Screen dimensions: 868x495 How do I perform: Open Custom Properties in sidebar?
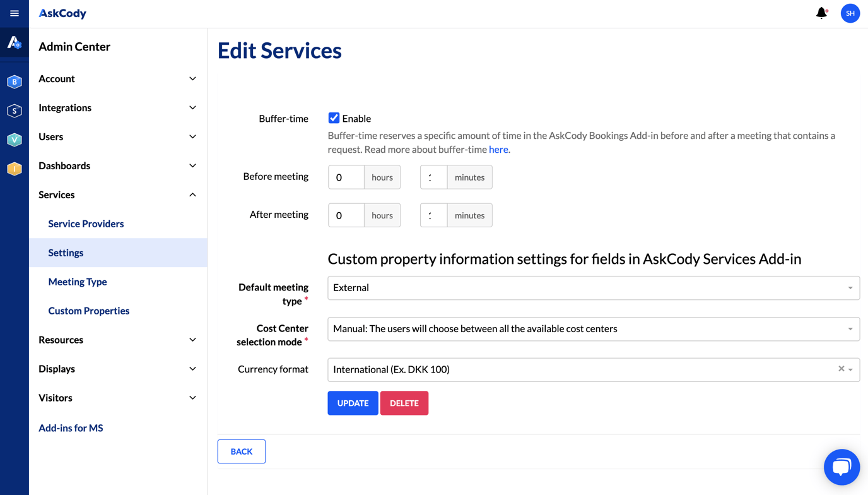coord(89,311)
